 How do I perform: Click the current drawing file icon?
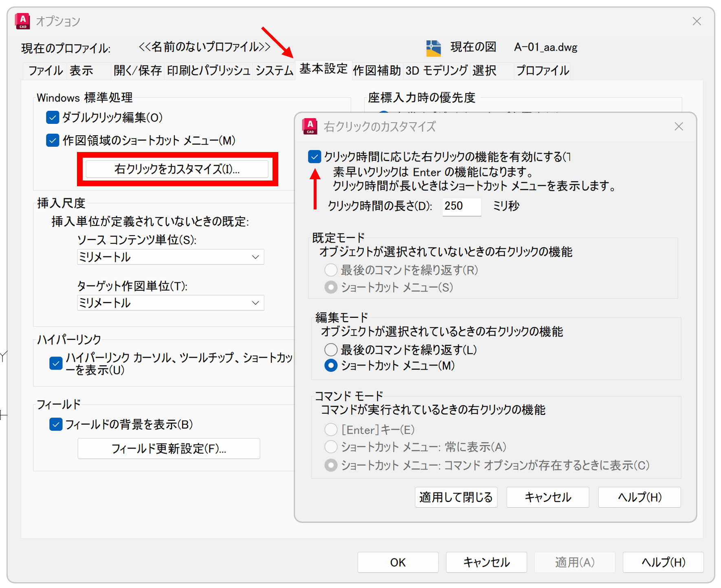[x=433, y=48]
